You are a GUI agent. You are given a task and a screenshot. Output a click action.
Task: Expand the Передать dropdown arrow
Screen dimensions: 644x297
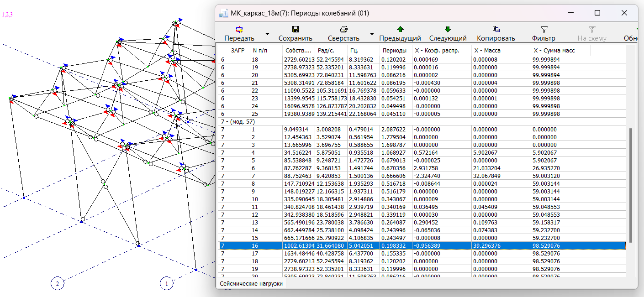tap(268, 34)
